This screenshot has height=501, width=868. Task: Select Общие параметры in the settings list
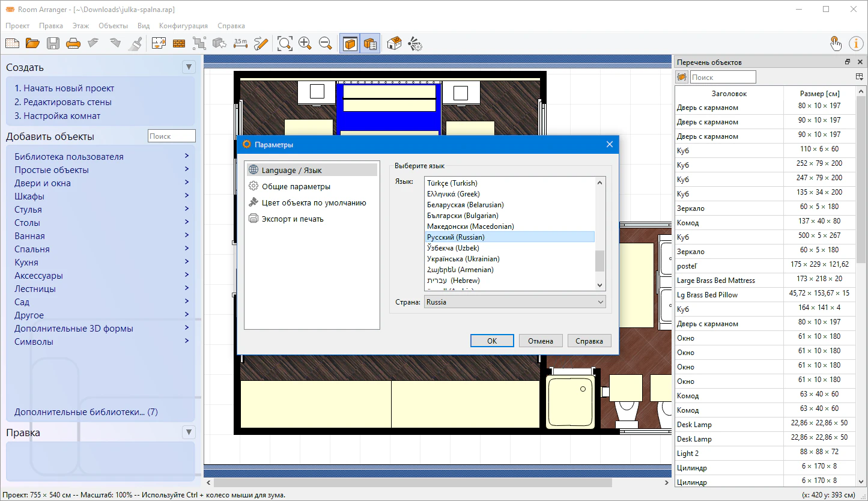coord(296,187)
